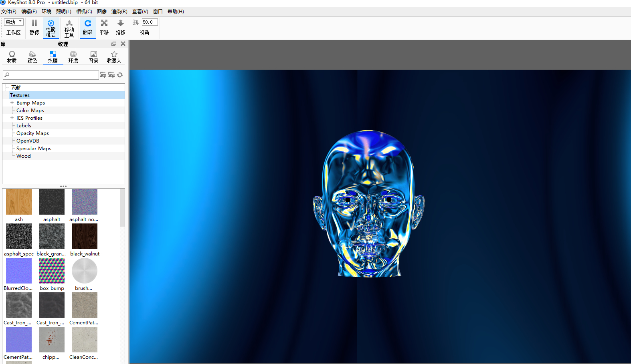Select the beige CementPat... texture thumbnail
This screenshot has width=631, height=364.
tap(85, 305)
